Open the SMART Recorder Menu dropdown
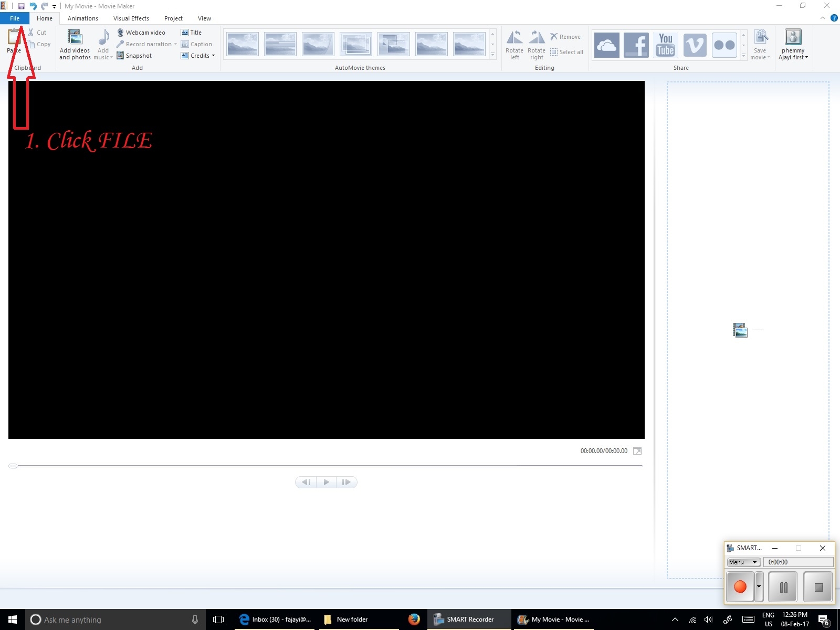840x630 pixels. coord(743,562)
